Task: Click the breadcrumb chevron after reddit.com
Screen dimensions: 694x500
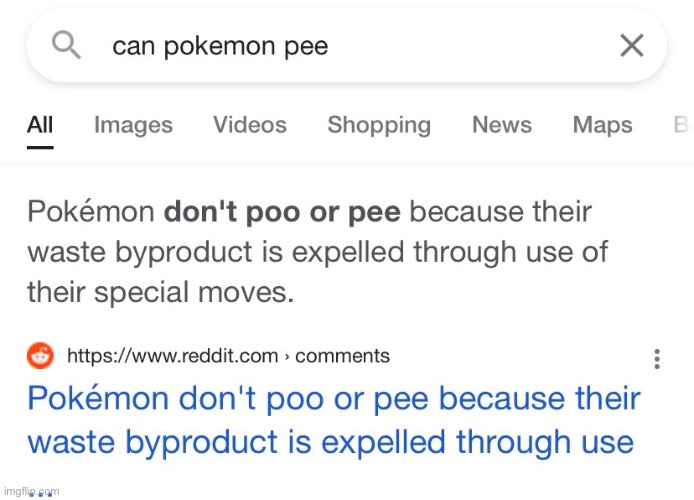Action: (x=287, y=357)
